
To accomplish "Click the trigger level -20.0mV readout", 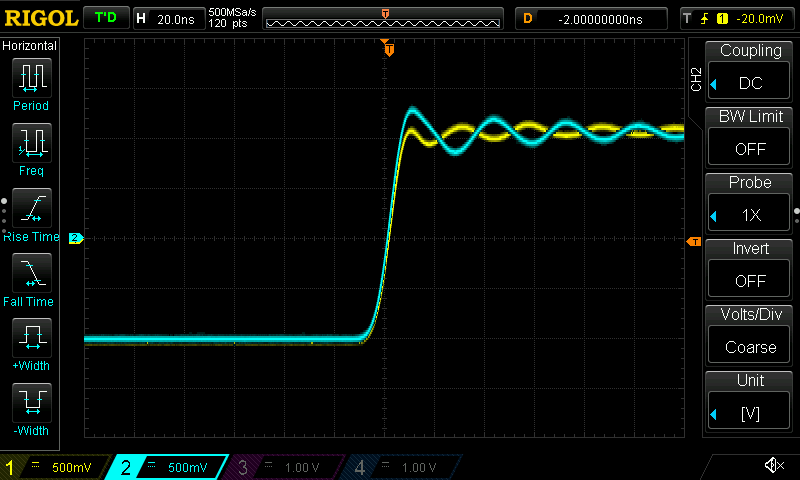I will click(759, 19).
